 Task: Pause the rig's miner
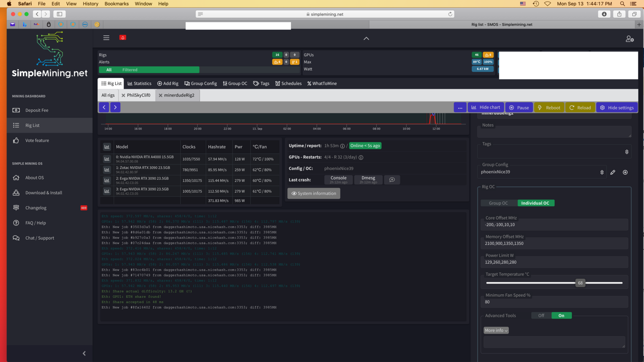519,108
